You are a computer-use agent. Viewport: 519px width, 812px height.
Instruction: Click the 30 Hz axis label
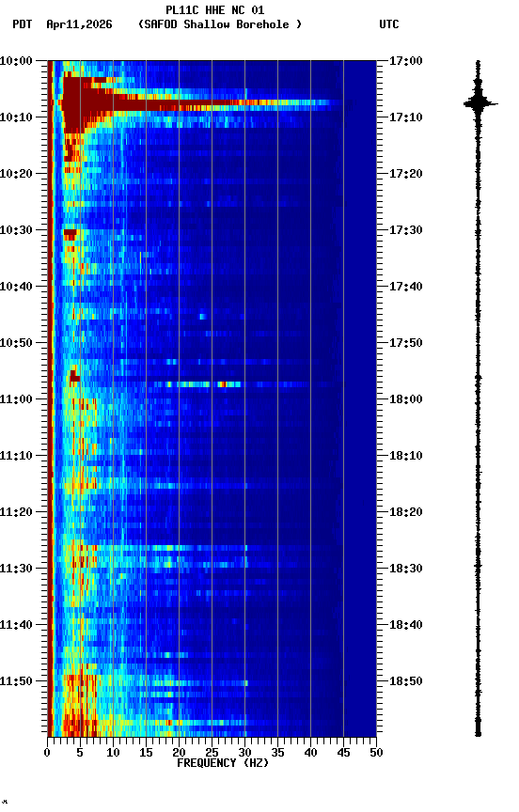pyautogui.click(x=244, y=753)
